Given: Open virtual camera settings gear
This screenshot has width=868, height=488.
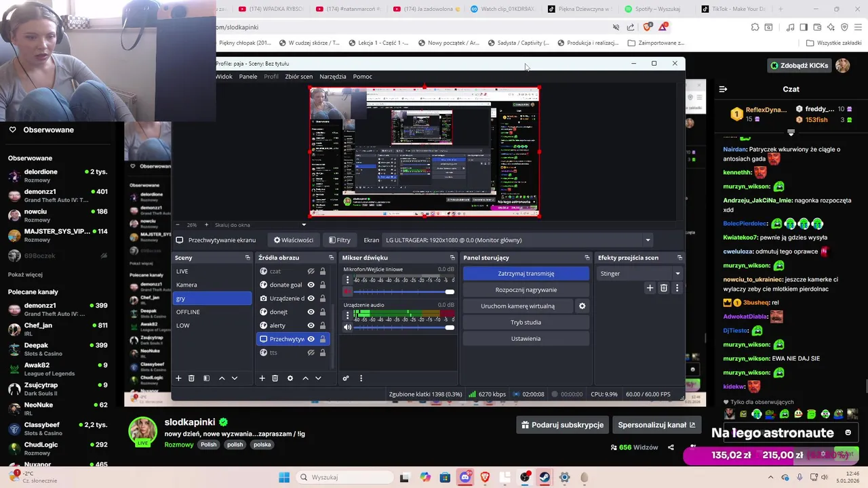Looking at the screenshot, I should click(582, 306).
